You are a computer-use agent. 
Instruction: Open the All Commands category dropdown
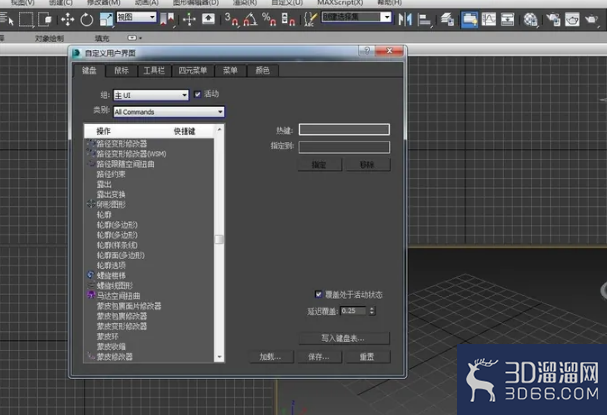tap(169, 112)
